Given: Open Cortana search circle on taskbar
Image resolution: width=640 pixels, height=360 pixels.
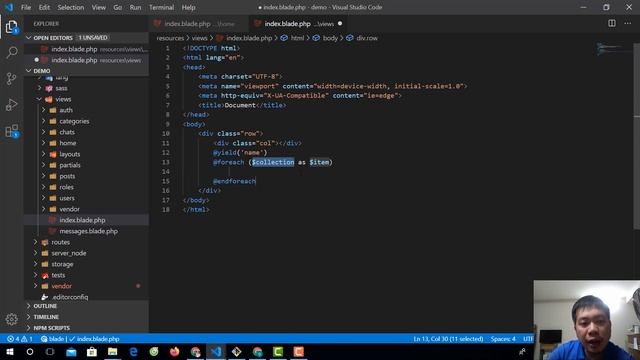Looking at the screenshot, I should pyautogui.click(x=30, y=351).
